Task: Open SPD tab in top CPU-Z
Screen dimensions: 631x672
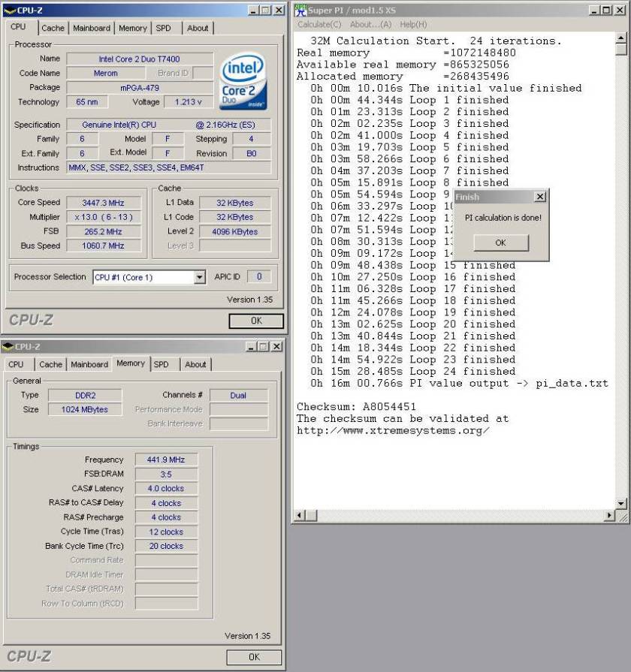Action: point(163,28)
